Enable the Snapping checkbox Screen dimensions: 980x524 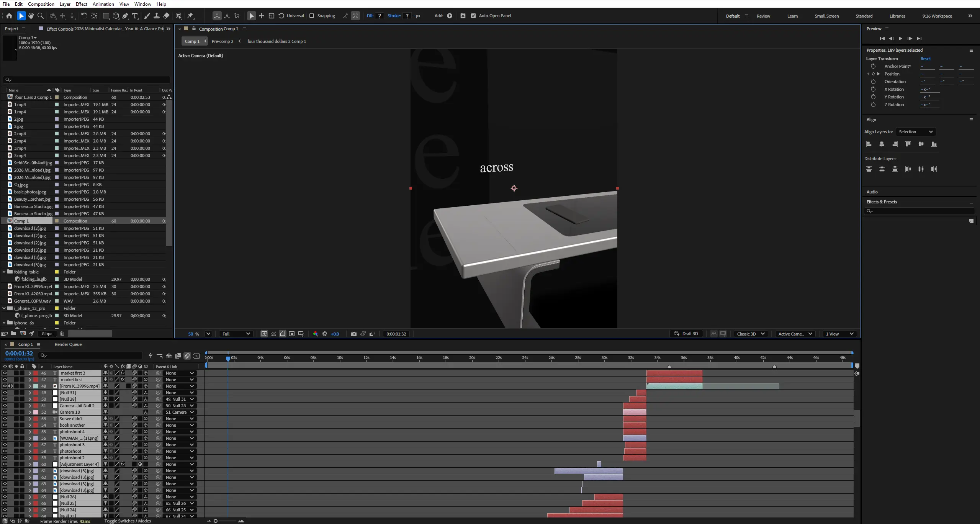(312, 16)
